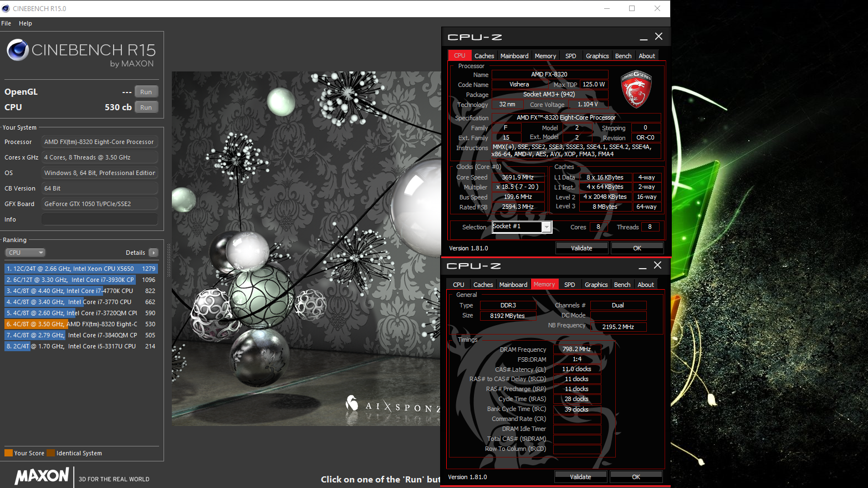This screenshot has height=488, width=868.
Task: Select ranking row Intel Core i7-3930K
Action: click(x=81, y=280)
